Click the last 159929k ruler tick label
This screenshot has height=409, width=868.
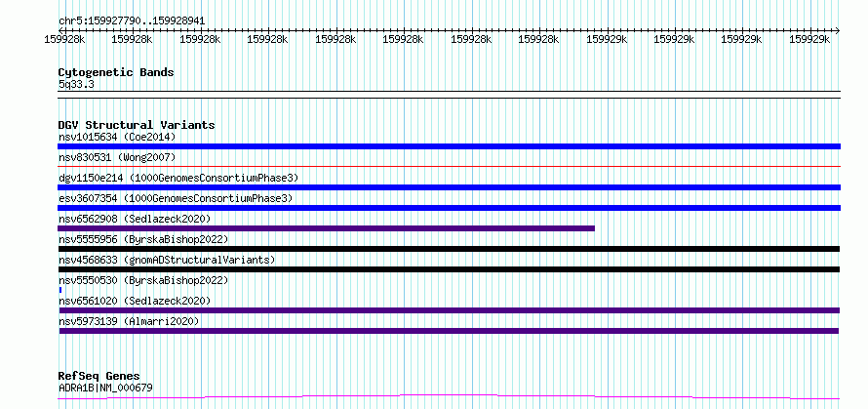coord(809,39)
